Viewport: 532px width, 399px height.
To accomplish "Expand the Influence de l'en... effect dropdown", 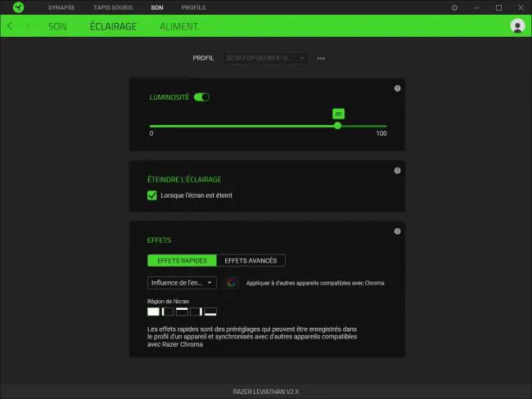I will click(x=182, y=283).
